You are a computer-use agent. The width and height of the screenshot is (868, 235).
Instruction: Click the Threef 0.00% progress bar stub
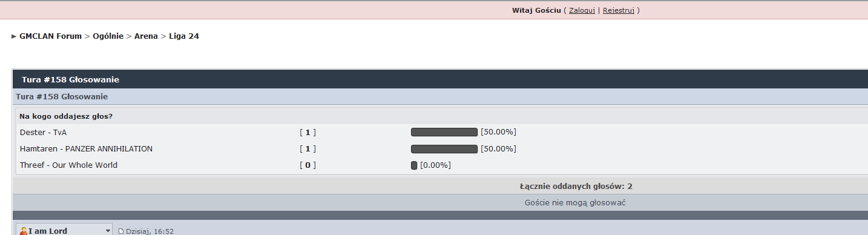tap(414, 165)
